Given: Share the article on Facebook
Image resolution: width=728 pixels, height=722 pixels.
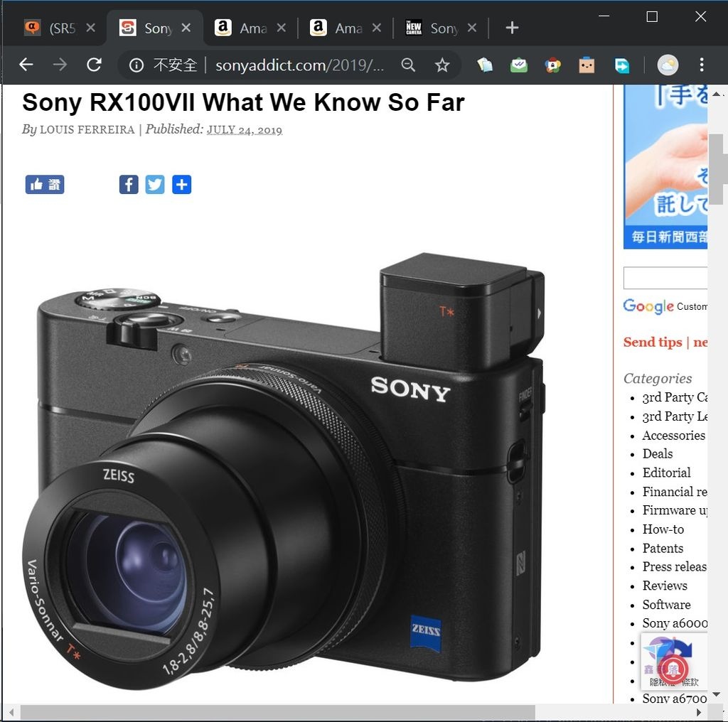Looking at the screenshot, I should [x=129, y=184].
